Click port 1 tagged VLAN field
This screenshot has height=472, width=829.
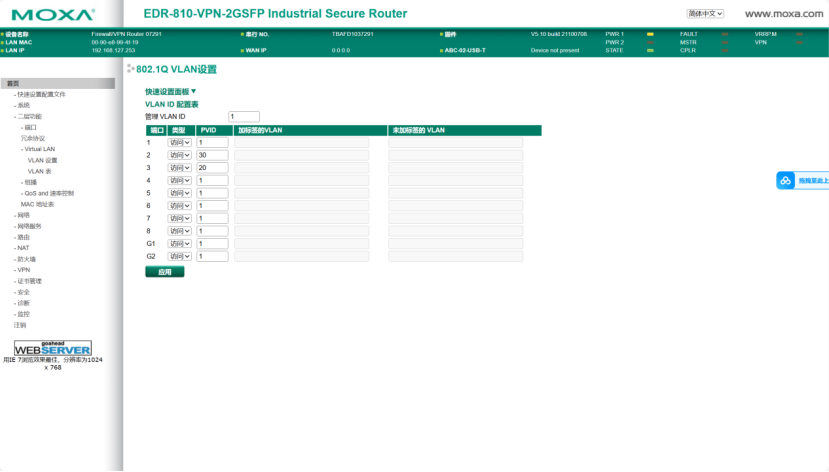[302, 143]
